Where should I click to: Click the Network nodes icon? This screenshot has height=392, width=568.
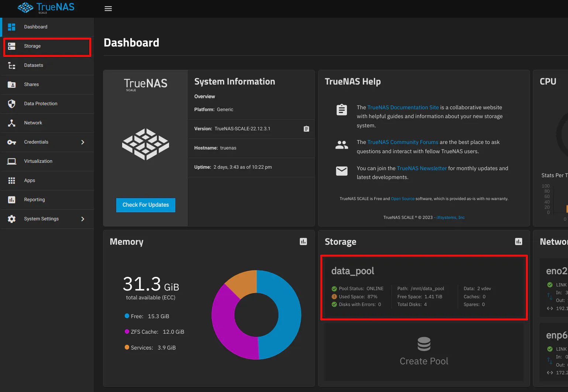point(12,123)
